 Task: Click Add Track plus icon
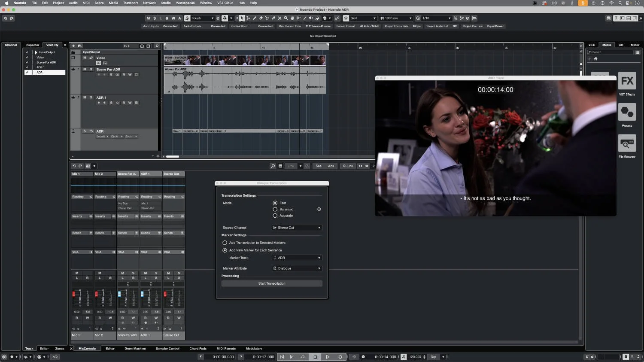point(73,46)
